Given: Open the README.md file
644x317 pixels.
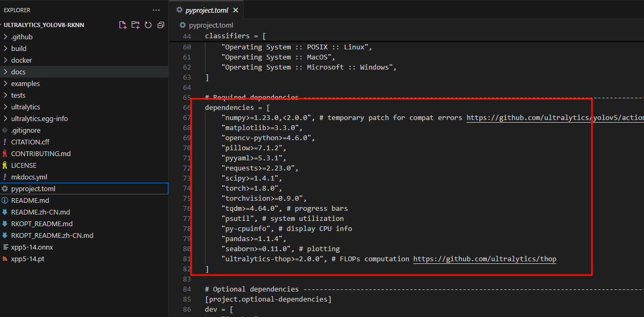Looking at the screenshot, I should pos(84,200).
